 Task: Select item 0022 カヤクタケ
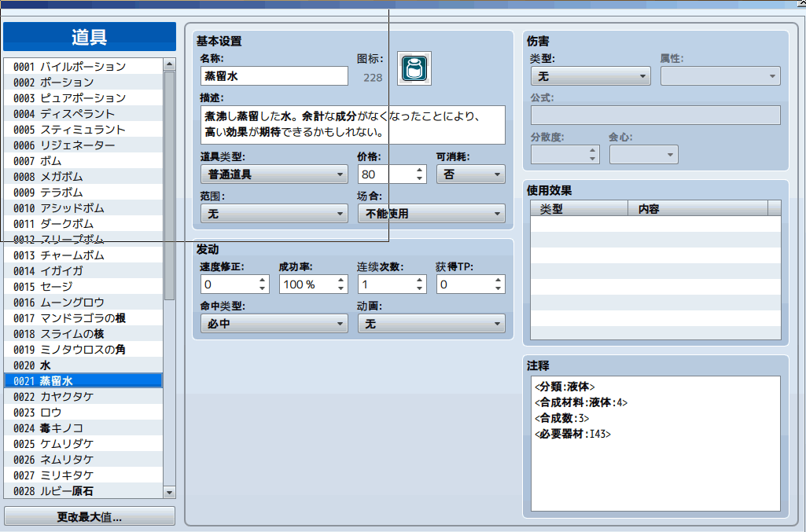(x=83, y=397)
